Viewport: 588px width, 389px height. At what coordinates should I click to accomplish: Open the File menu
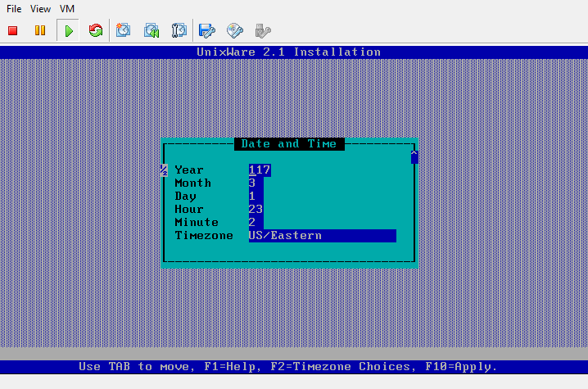coord(14,9)
